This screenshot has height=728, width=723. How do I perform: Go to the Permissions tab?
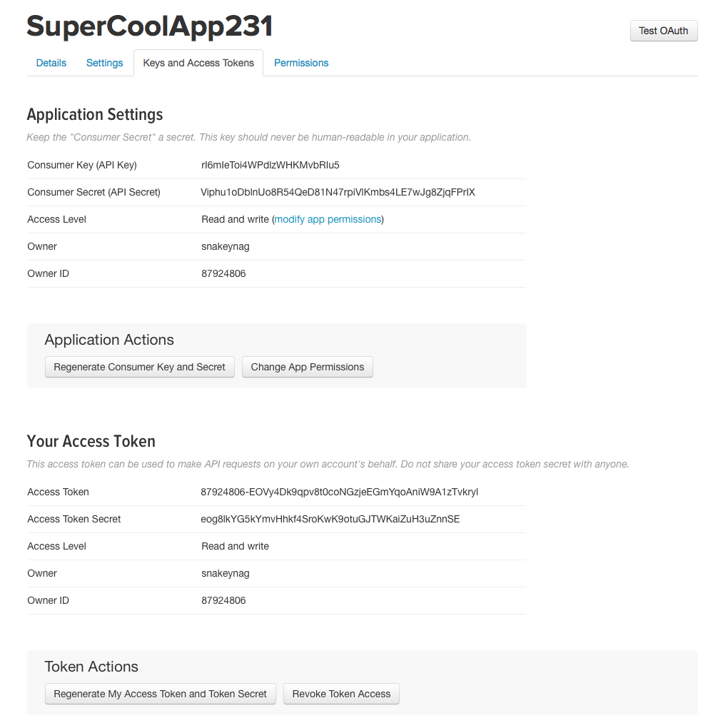tap(301, 63)
